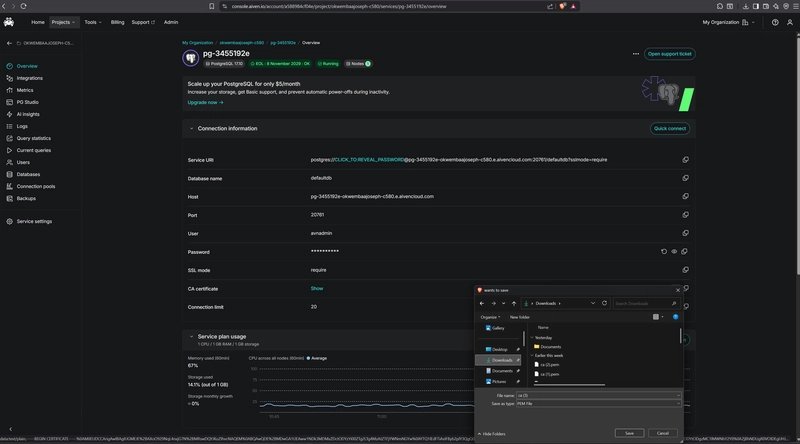Copy the User value
Image resolution: width=800 pixels, height=444 pixels.
685,233
